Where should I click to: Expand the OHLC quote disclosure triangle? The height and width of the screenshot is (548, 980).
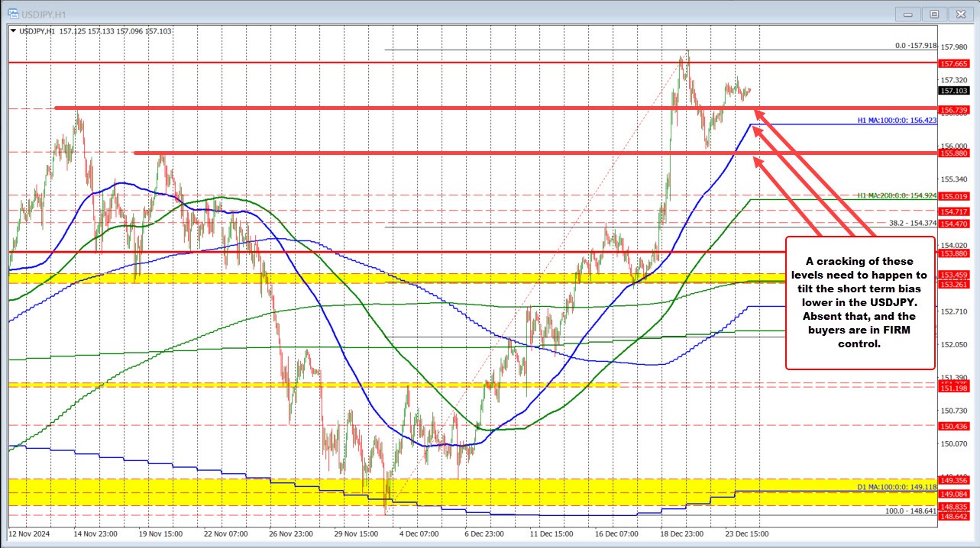tap(12, 31)
